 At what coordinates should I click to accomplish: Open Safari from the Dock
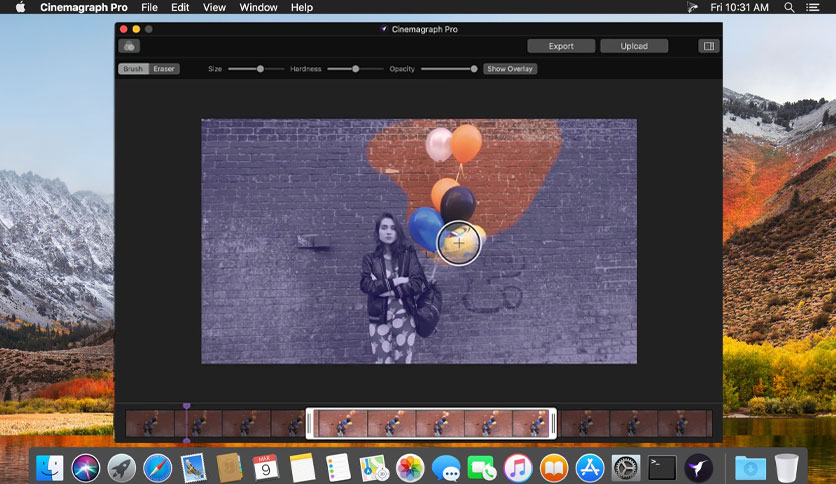click(x=157, y=468)
